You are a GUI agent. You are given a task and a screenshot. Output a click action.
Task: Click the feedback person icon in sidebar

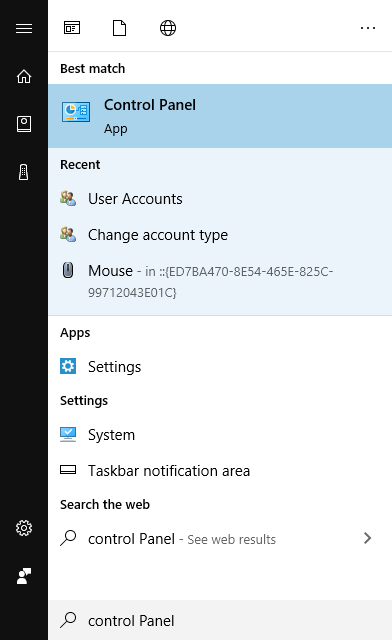tap(24, 576)
